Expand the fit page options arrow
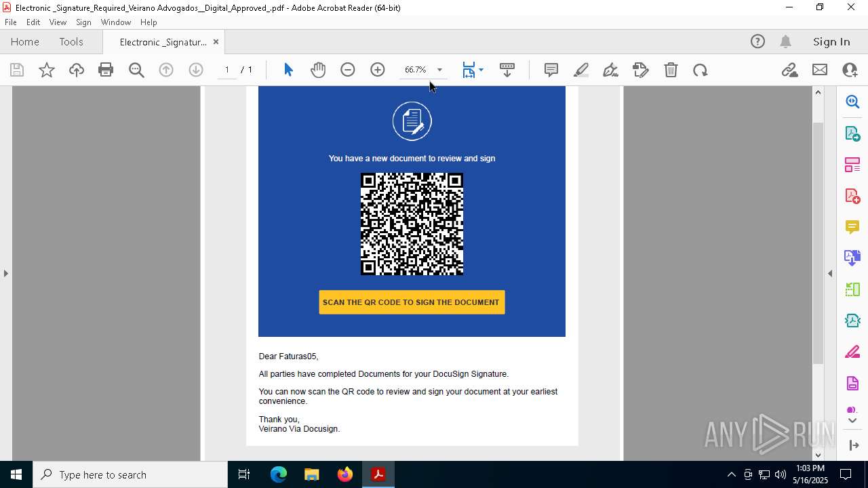Viewport: 868px width, 488px height. (481, 70)
